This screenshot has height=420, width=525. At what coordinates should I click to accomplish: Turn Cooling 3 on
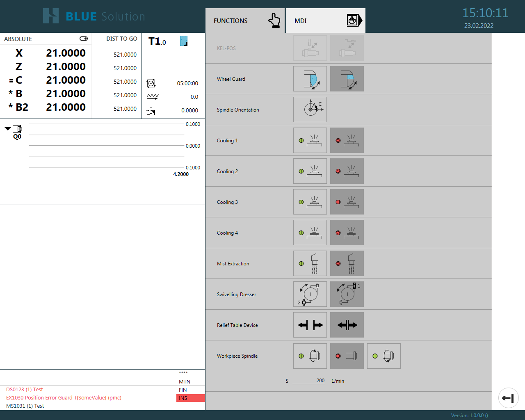[x=310, y=202]
